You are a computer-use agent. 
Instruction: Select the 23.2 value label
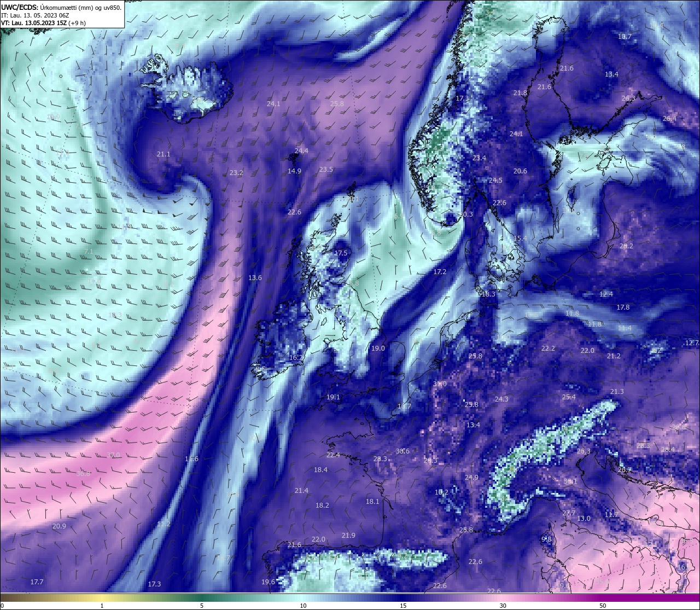coord(236,172)
